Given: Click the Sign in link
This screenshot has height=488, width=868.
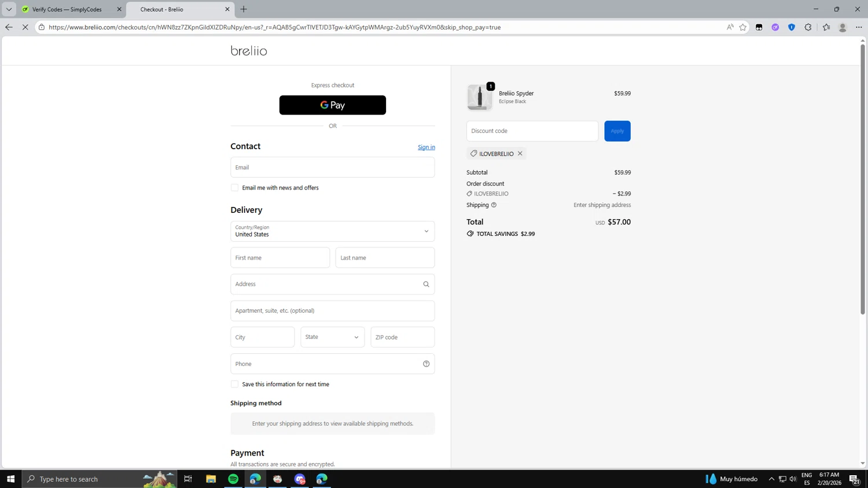Looking at the screenshot, I should pos(426,147).
